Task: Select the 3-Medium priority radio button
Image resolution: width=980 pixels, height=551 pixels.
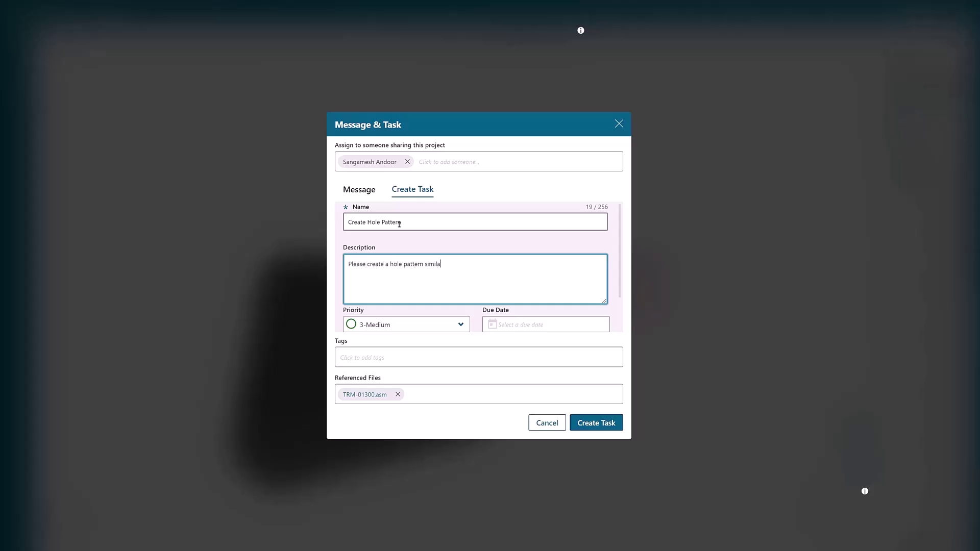Action: (351, 324)
